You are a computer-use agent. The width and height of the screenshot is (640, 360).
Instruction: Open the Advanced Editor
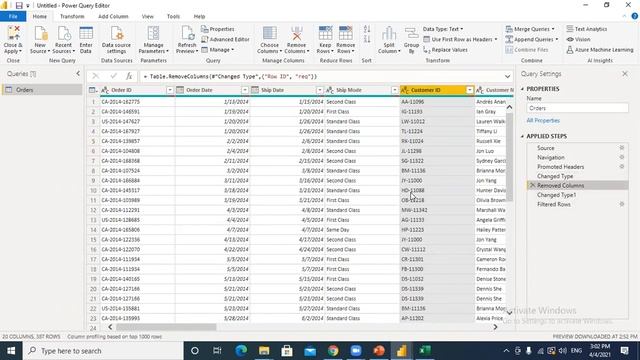225,39
